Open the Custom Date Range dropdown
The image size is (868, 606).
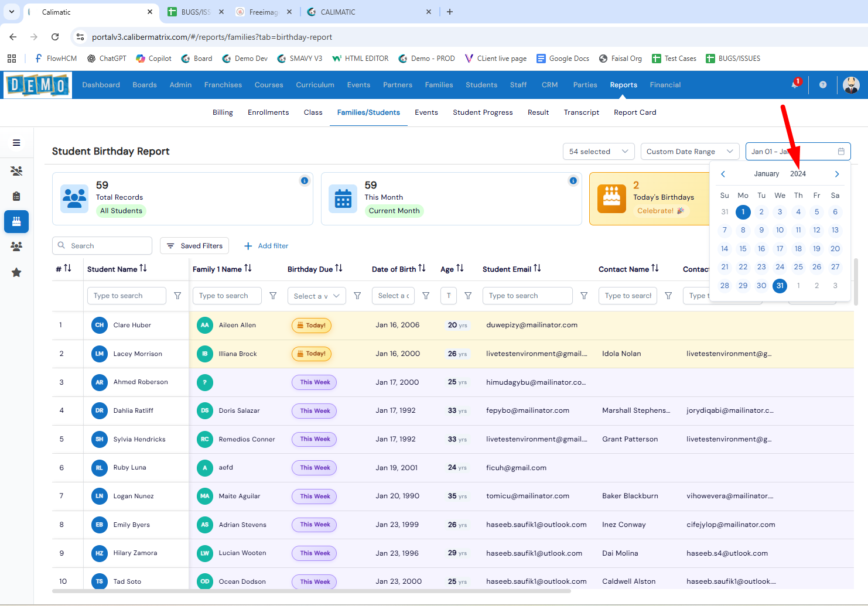689,152
